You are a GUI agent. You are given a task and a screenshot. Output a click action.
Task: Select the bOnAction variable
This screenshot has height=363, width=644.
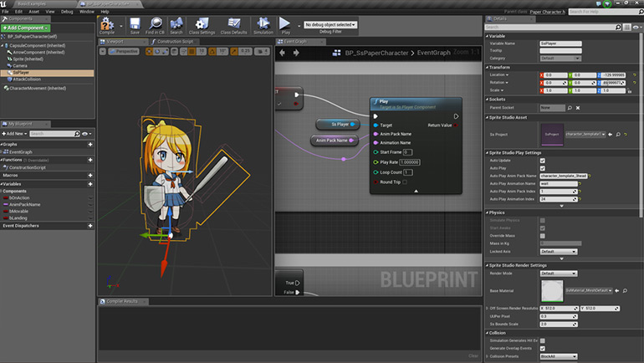(x=19, y=198)
